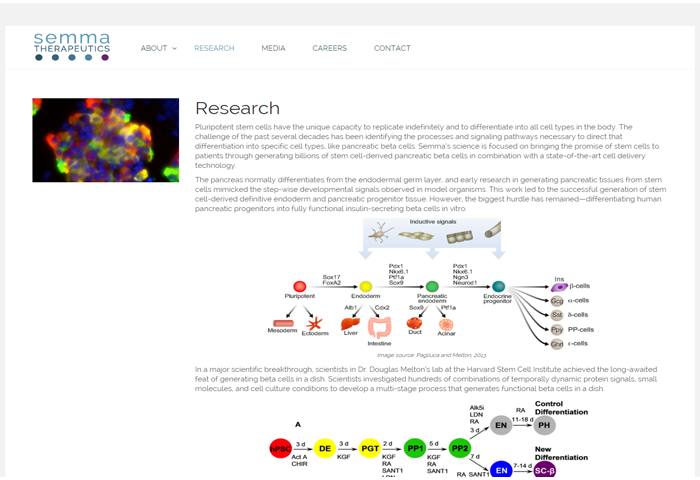
Task: Click the yellow DE circle
Action: coord(325,448)
